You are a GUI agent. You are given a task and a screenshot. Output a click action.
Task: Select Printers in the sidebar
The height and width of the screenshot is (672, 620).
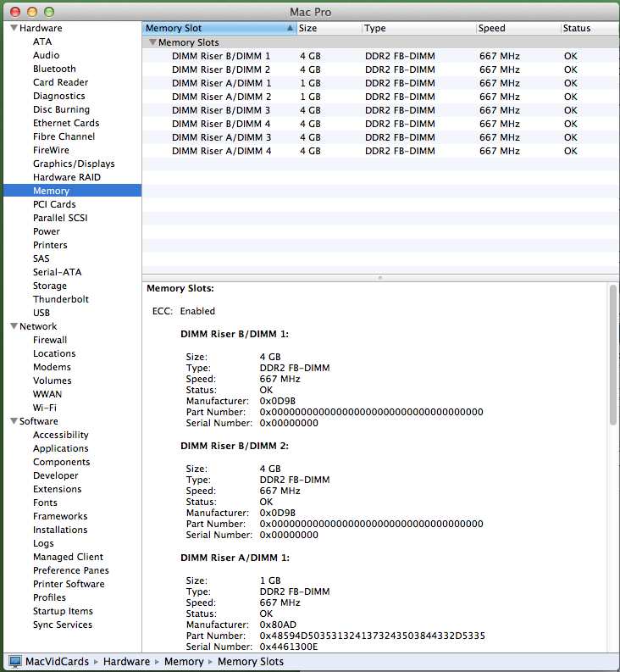[x=50, y=245]
